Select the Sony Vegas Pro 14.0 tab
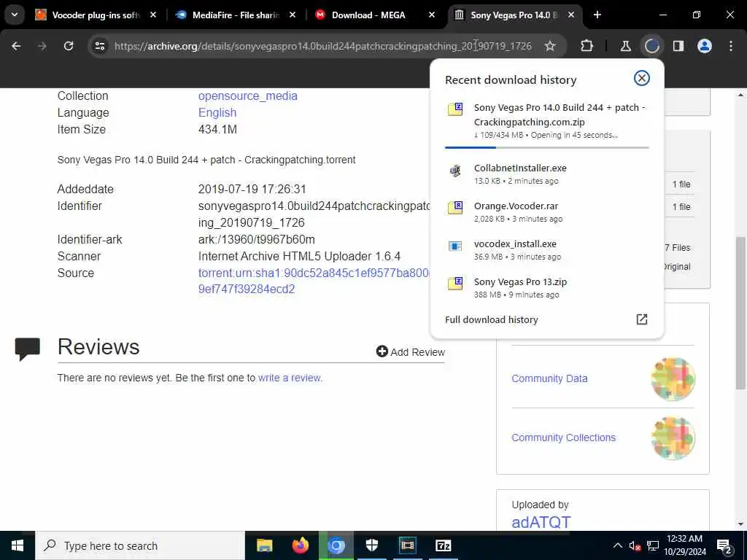This screenshot has width=747, height=560. pos(514,15)
